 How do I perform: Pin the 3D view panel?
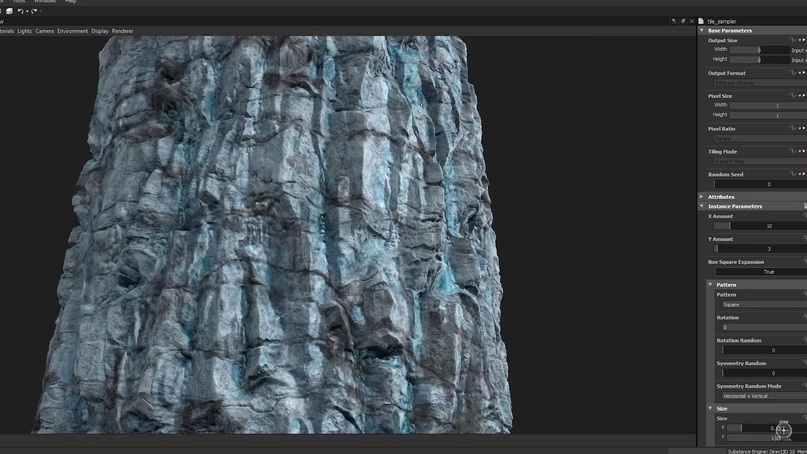coord(674,21)
